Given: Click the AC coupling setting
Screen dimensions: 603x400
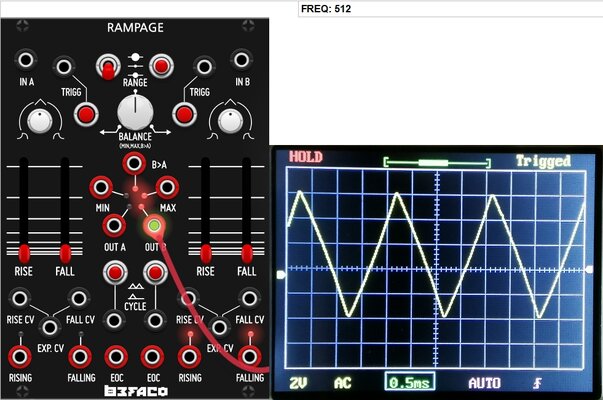Looking at the screenshot, I should (x=343, y=383).
